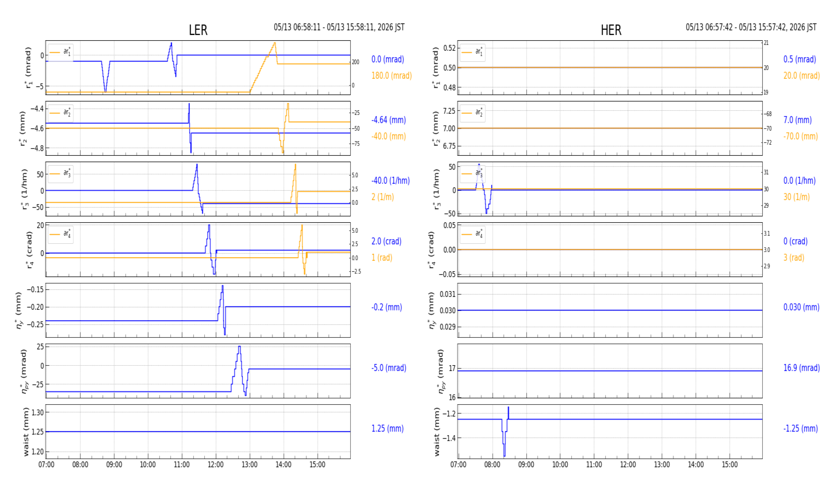Screen dimensions: 824x504
Task: Select the LER date range '05/13 06:58:11 - 05/13 15:58:11, 2026 JST'
Action: click(x=339, y=27)
